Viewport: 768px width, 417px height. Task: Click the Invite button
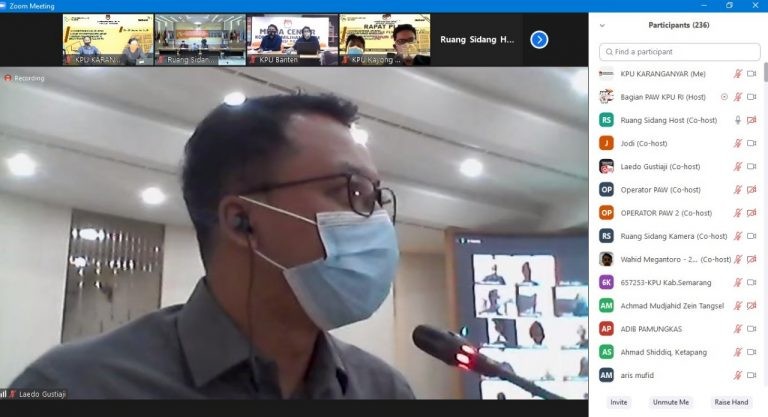pyautogui.click(x=620, y=402)
